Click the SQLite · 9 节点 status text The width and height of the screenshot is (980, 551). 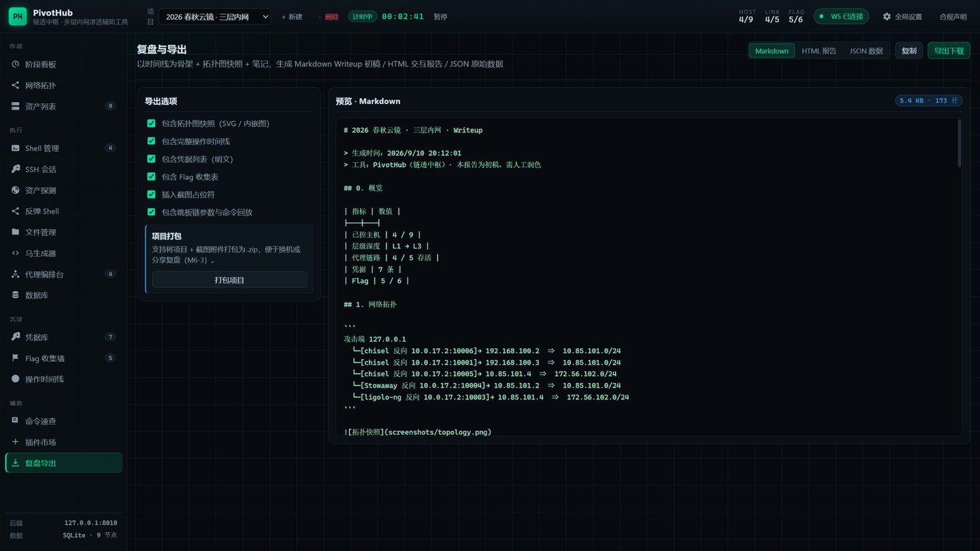90,535
